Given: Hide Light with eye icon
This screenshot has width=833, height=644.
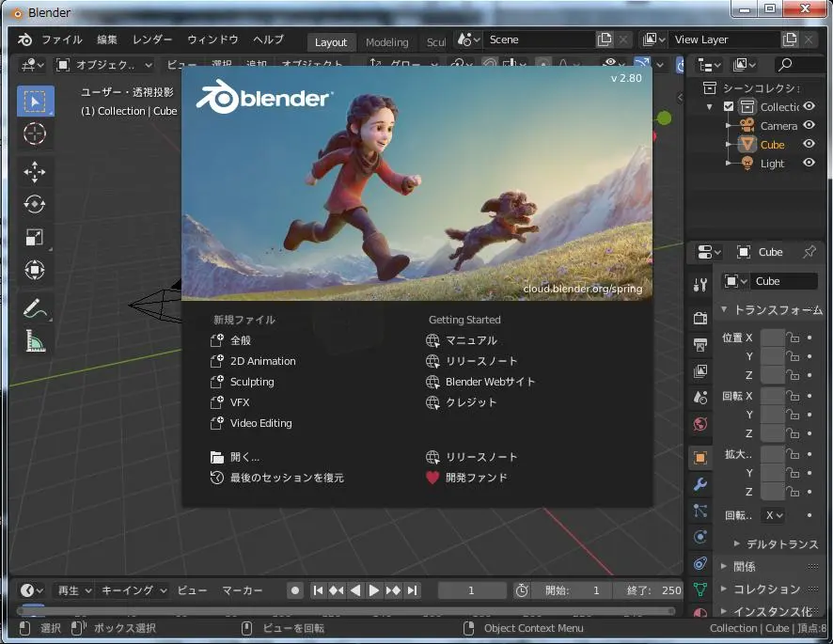Looking at the screenshot, I should tap(809, 163).
